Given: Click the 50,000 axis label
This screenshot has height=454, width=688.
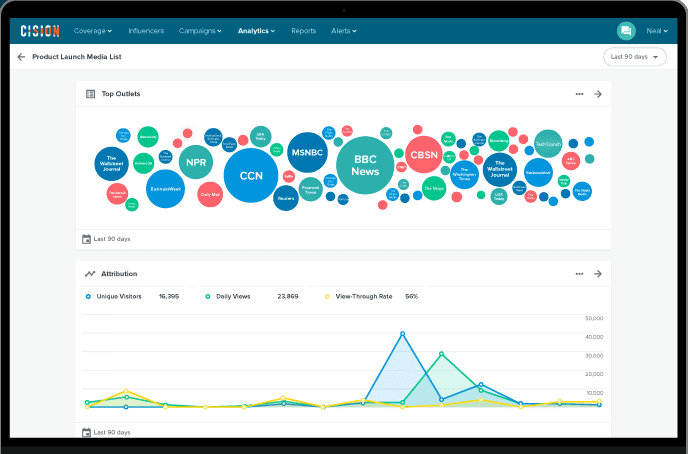Looking at the screenshot, I should (x=594, y=318).
